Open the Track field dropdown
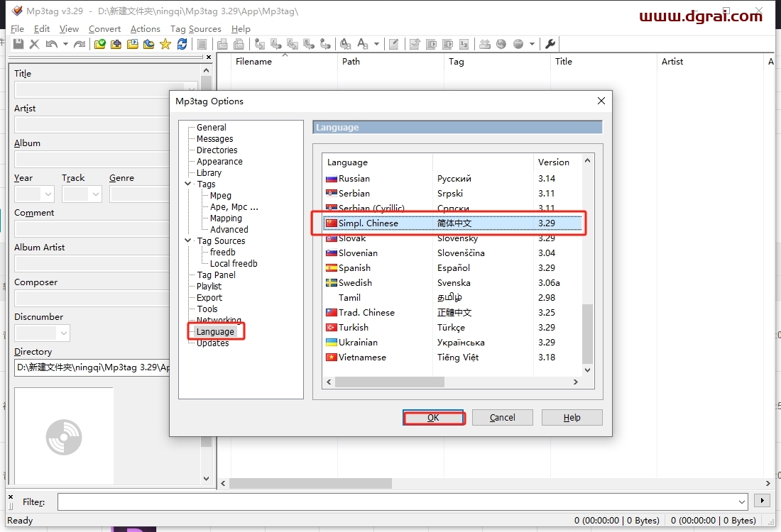The height and width of the screenshot is (532, 781). pos(96,194)
